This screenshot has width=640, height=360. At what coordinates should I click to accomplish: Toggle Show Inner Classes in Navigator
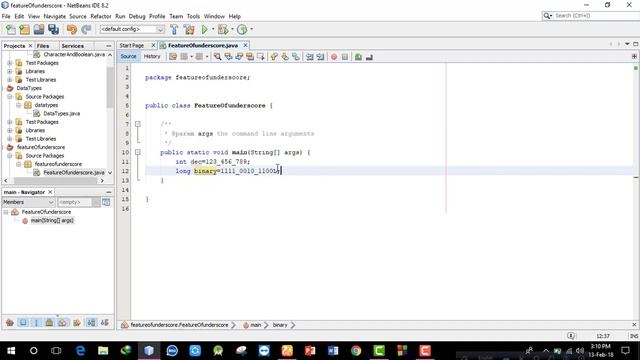pyautogui.click(x=62, y=322)
